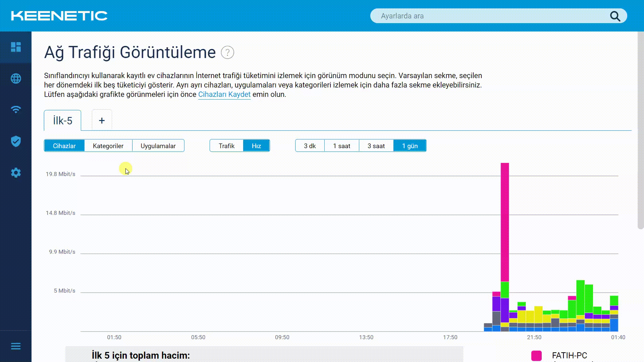Open the Wi-Fi networks sidebar icon

(16, 110)
